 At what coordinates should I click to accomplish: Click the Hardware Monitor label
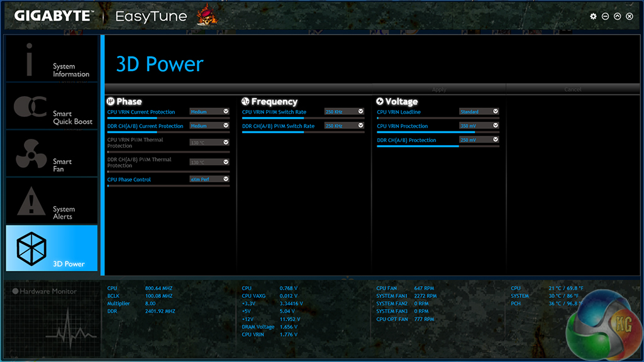48,291
